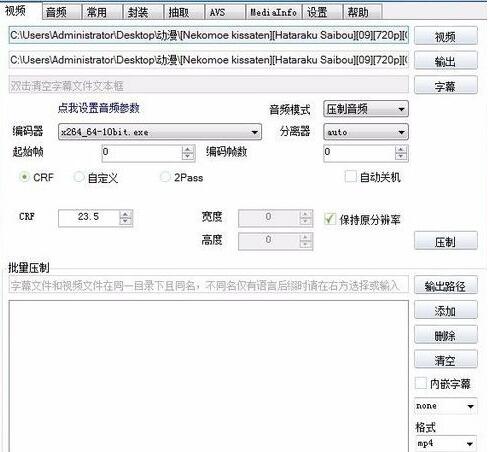Decrease 编码帧数 with down arrow
This screenshot has height=452, width=490.
point(401,157)
